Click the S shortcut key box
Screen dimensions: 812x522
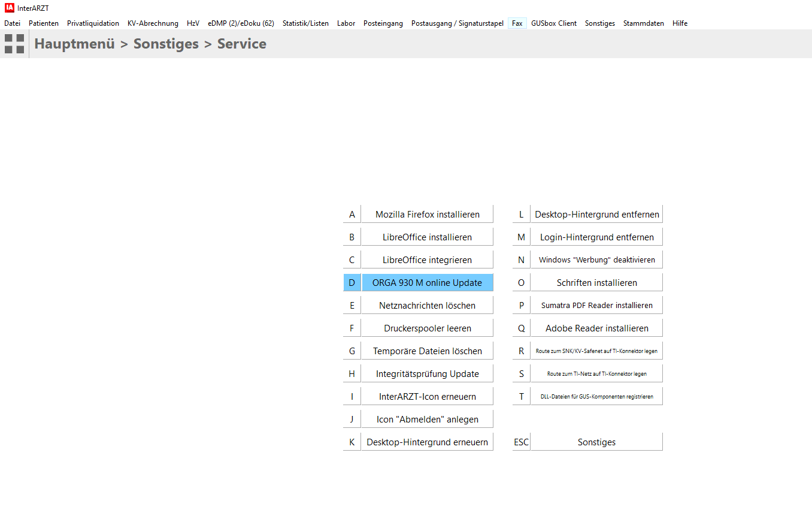coord(522,373)
